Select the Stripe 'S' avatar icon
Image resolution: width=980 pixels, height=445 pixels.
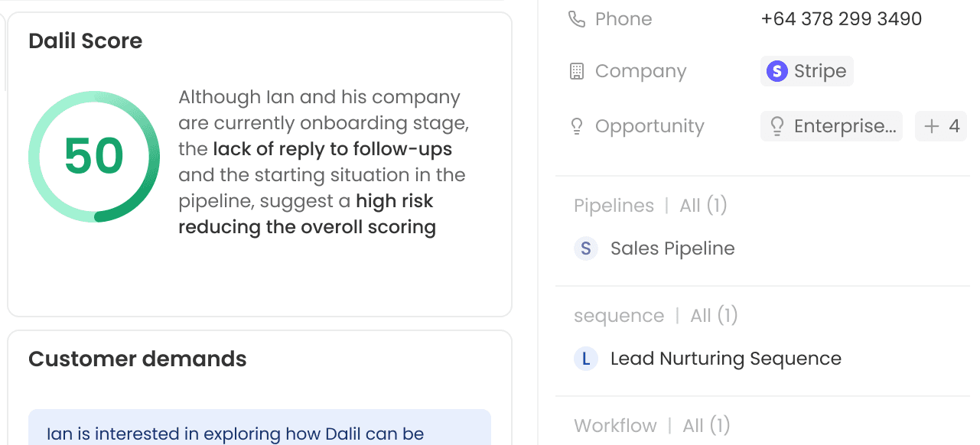coord(777,70)
